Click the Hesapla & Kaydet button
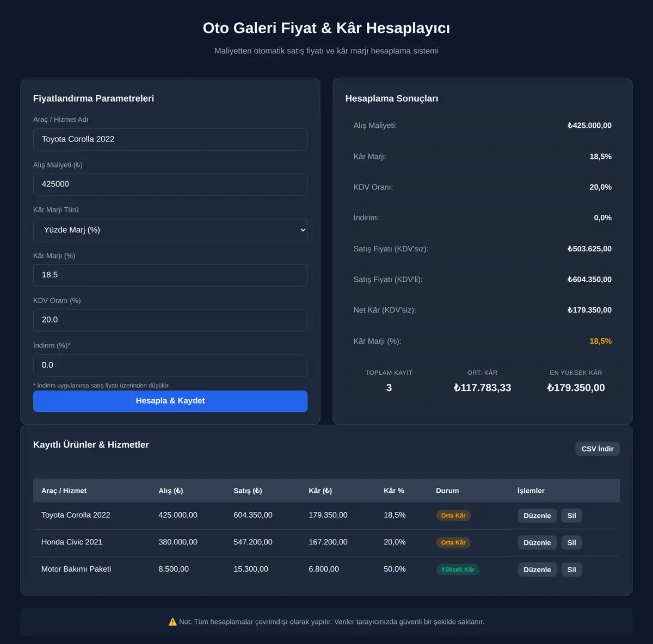This screenshot has height=644, width=653. (170, 401)
